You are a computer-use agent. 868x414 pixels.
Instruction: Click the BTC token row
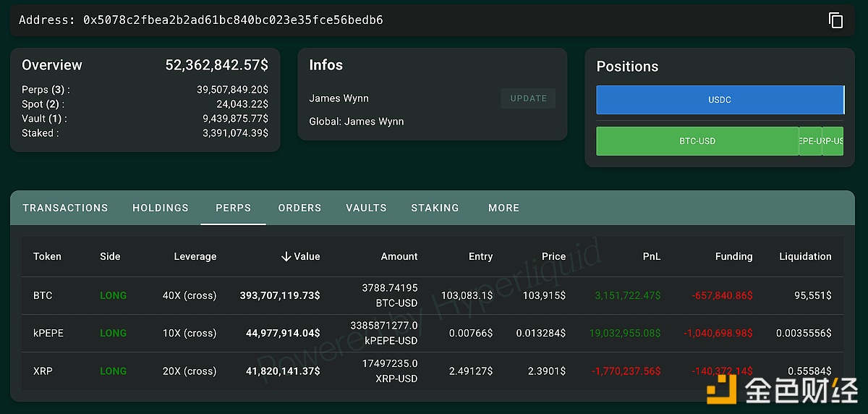point(43,295)
